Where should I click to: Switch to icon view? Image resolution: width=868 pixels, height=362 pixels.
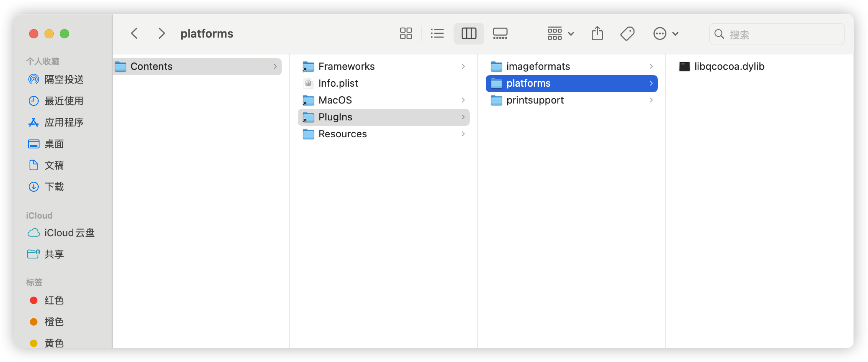click(406, 34)
